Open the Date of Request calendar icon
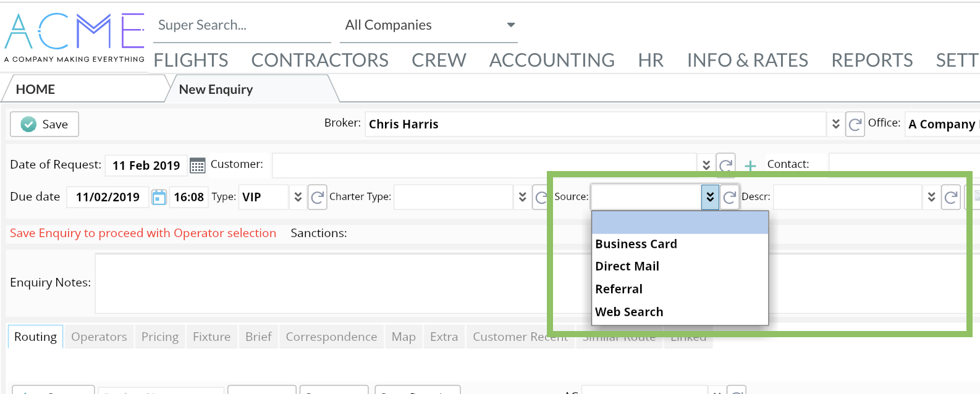Image resolution: width=980 pixels, height=394 pixels. click(197, 166)
